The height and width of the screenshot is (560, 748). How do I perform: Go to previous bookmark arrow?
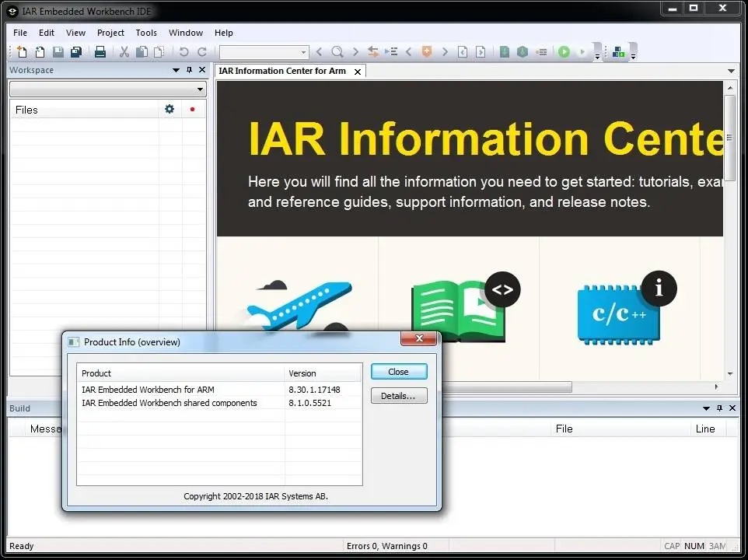[x=409, y=51]
